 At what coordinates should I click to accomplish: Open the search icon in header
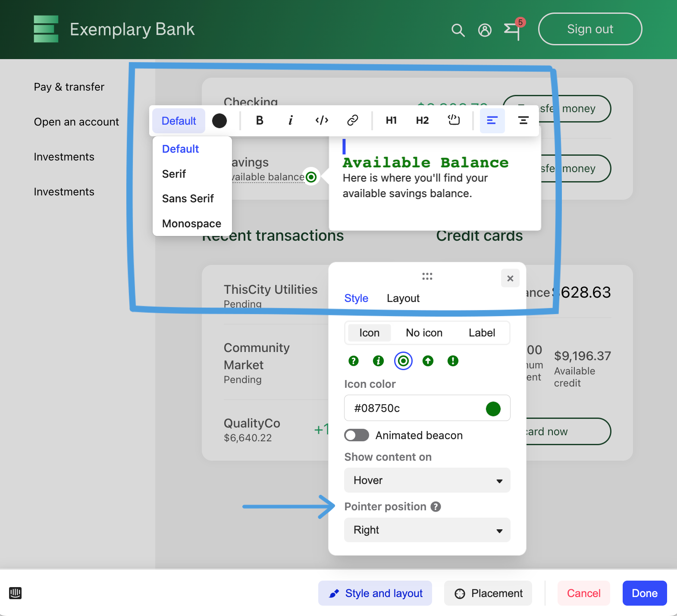tap(458, 30)
